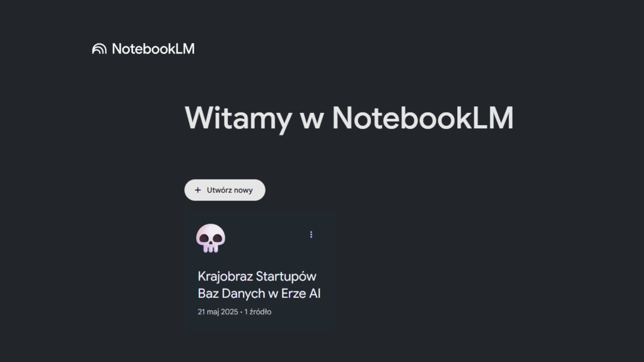Open the skull emoji notebook icon
The height and width of the screenshot is (362, 644).
pyautogui.click(x=211, y=238)
